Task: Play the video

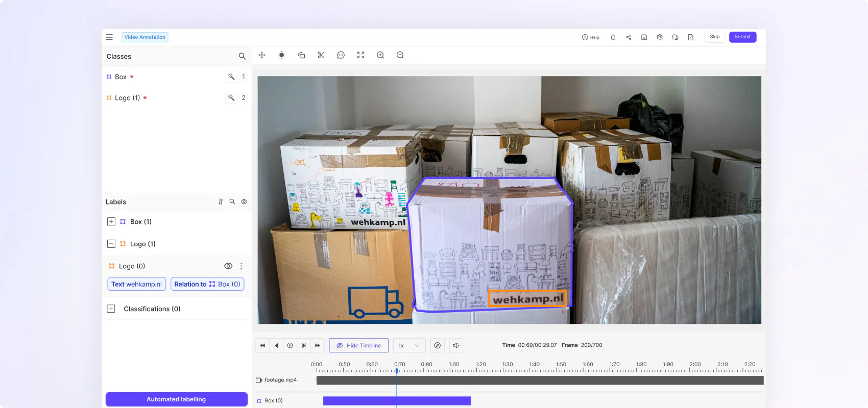Action: click(x=290, y=345)
